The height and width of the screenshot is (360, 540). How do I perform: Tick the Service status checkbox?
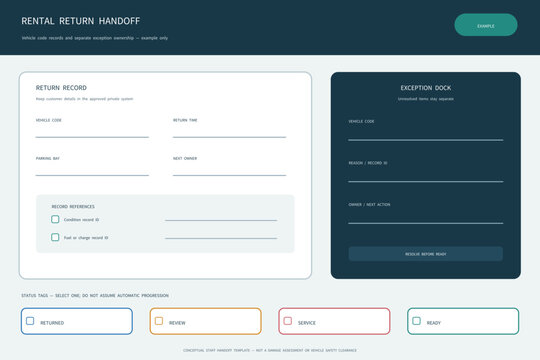click(x=288, y=321)
